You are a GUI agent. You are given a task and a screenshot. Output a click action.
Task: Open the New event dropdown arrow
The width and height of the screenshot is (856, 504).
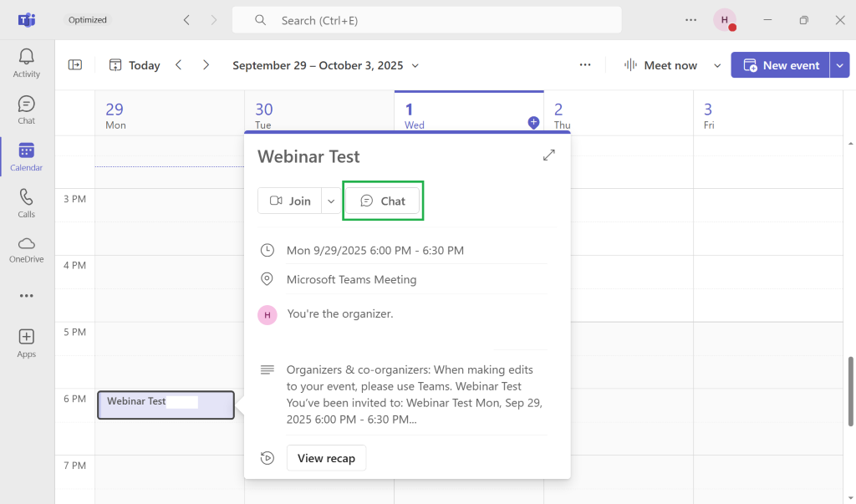[839, 65]
